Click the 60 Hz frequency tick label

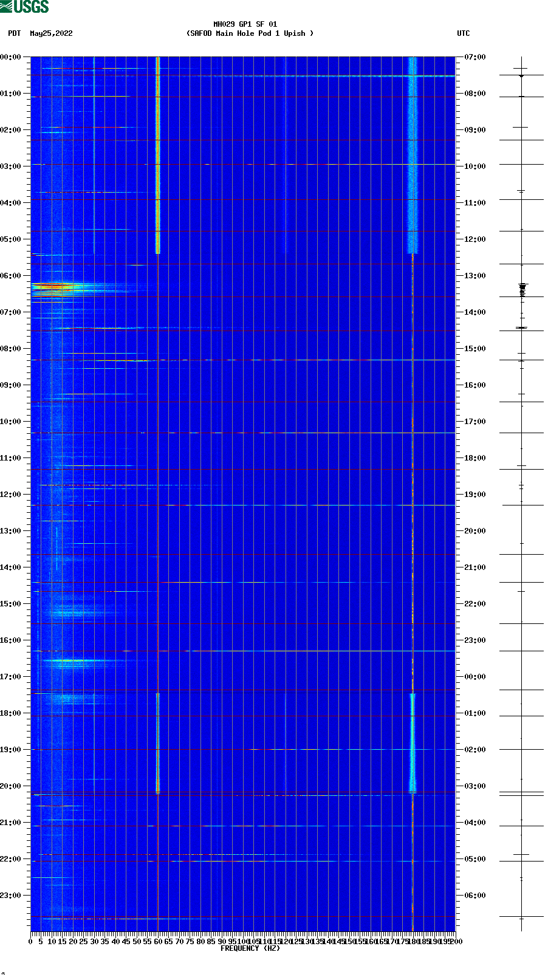158,941
